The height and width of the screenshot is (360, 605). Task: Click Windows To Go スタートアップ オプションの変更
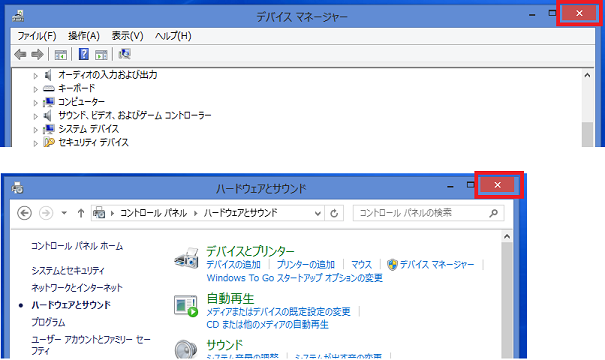pyautogui.click(x=294, y=278)
